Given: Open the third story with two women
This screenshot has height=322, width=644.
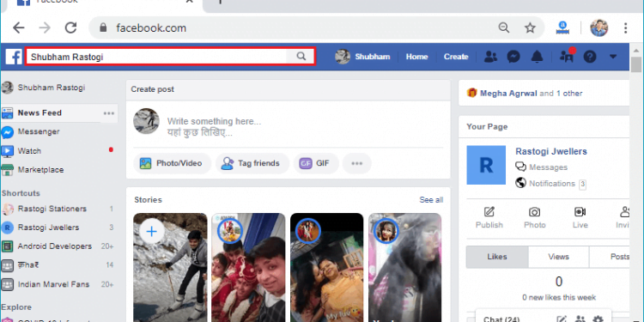Looking at the screenshot, I should coord(327,267).
